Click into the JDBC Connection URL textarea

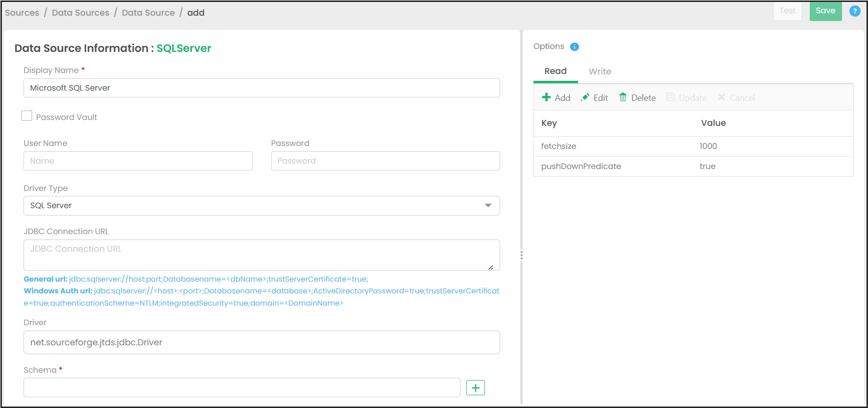coord(262,255)
